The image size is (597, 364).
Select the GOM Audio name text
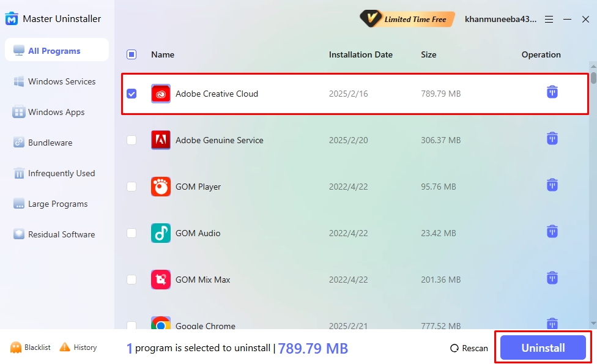pos(198,233)
